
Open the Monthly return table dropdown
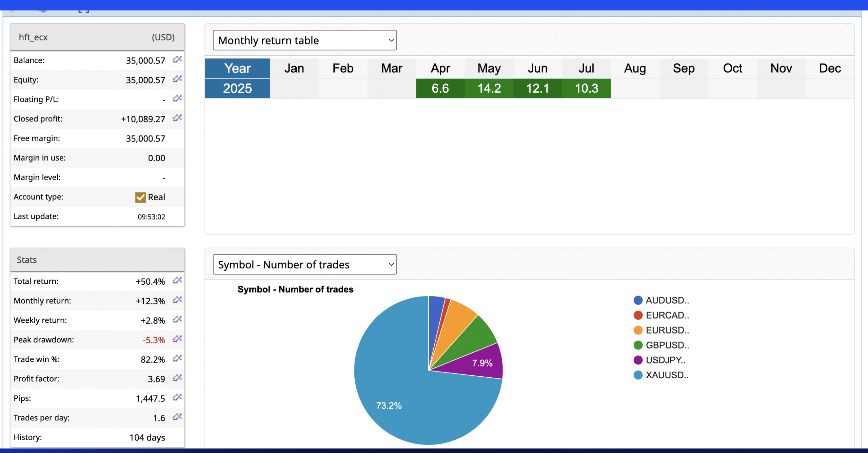point(304,40)
